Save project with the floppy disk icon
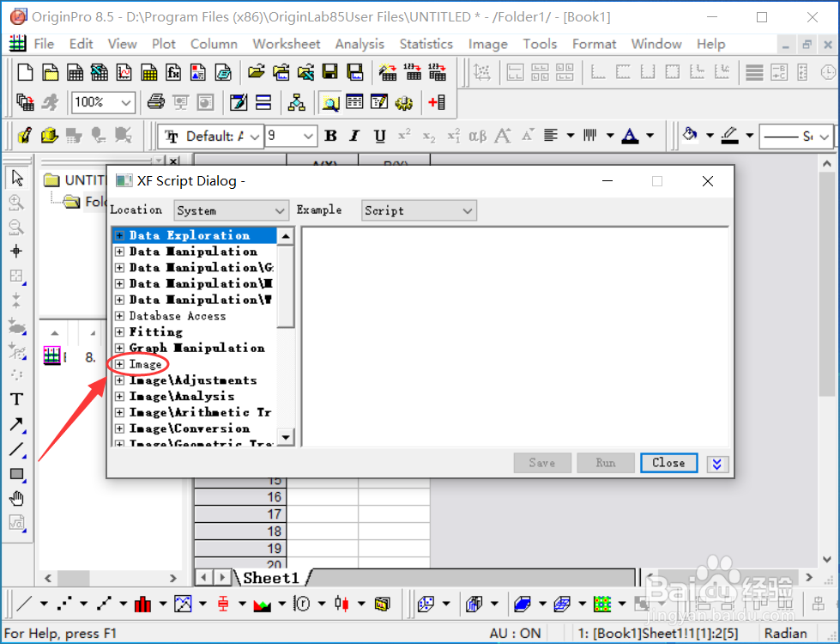 (x=330, y=72)
